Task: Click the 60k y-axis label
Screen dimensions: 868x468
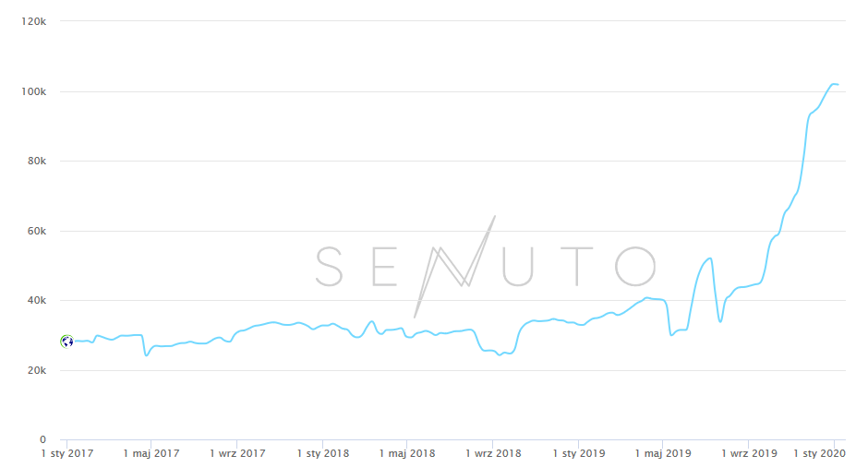Action: coord(35,231)
